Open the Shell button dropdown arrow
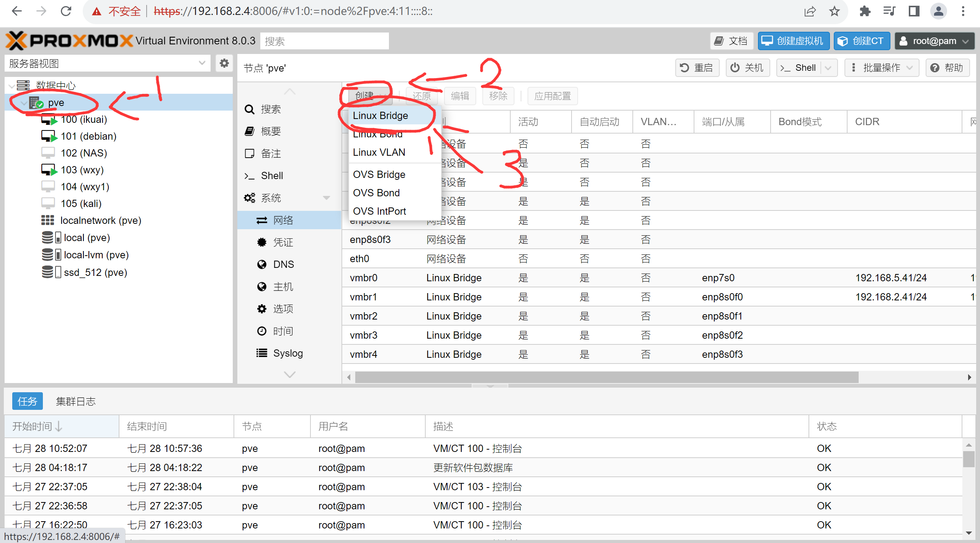 828,68
